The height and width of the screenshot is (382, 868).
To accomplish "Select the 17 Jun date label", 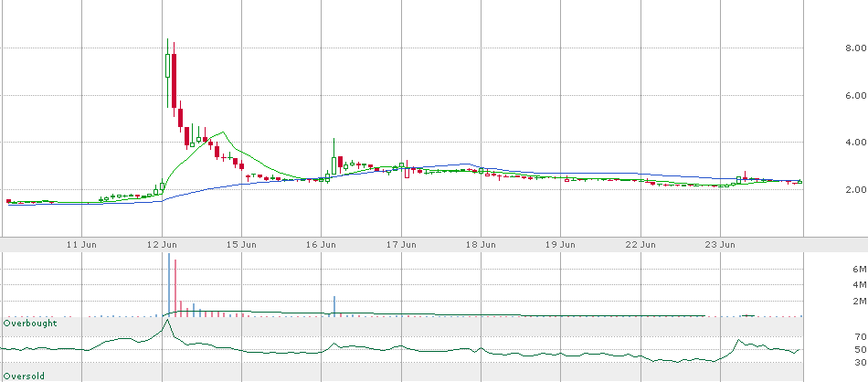I will [x=401, y=244].
